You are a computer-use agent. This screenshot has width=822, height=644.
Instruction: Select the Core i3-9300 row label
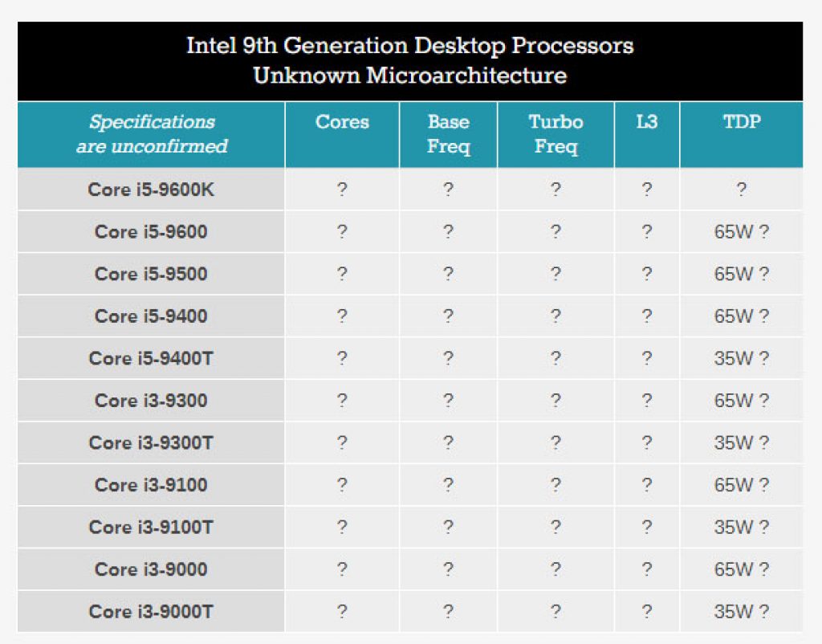(x=150, y=400)
